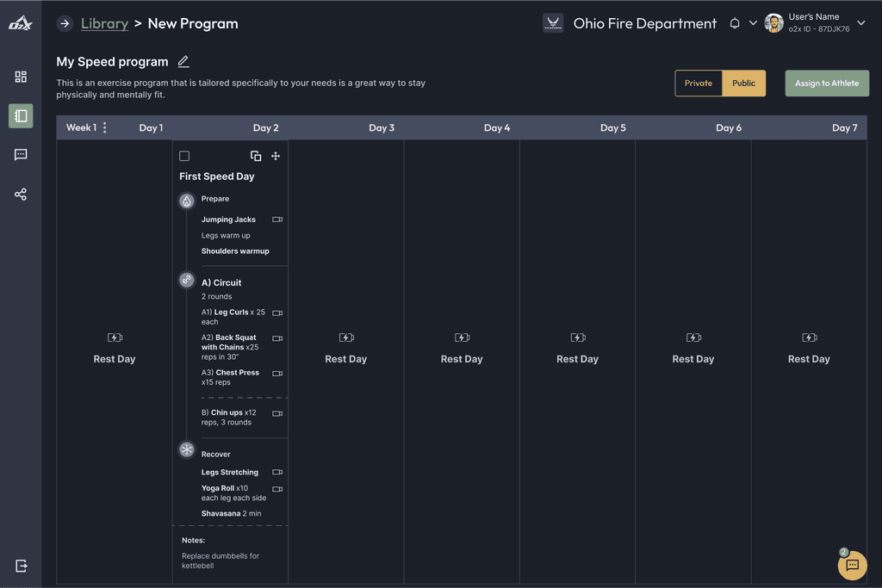This screenshot has height=588, width=882.
Task: Click the arrow button beside Library breadcrumb
Action: tap(65, 23)
